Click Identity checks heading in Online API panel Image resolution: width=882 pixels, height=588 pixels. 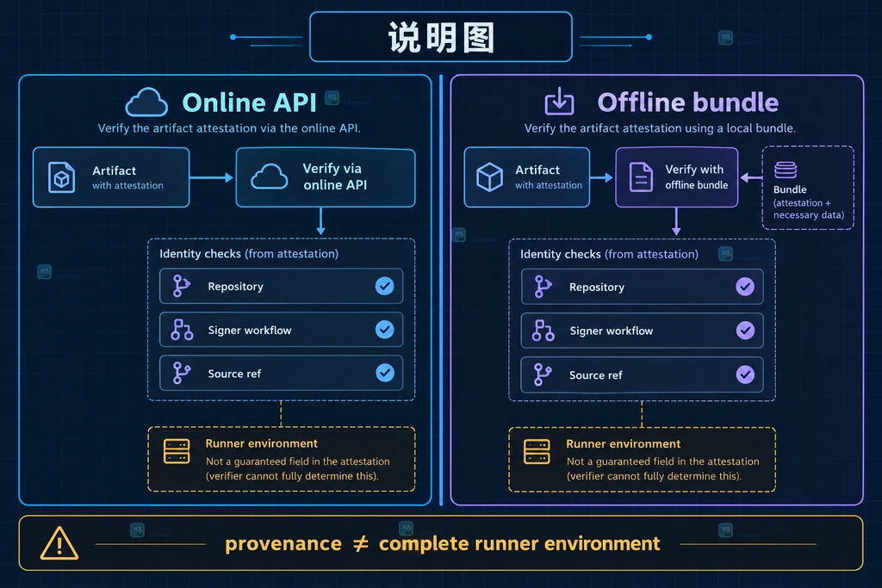[x=249, y=253]
